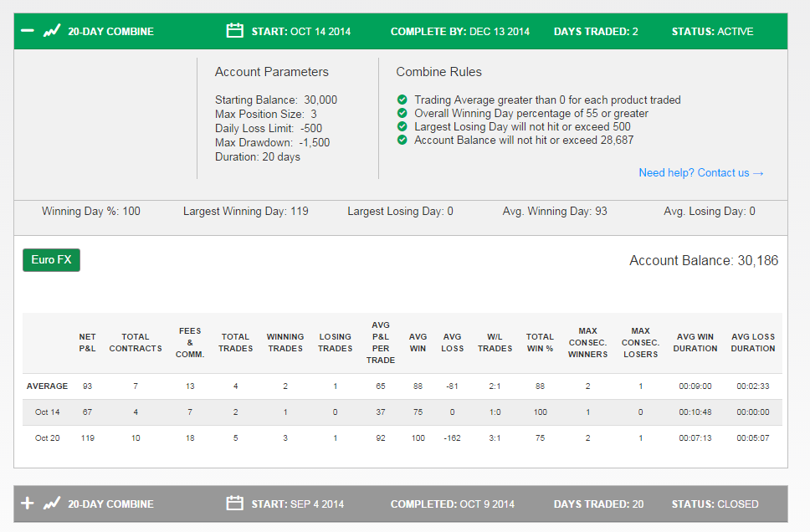Collapse the active 20-Day Combine with minus icon
This screenshot has width=810, height=532.
28,31
